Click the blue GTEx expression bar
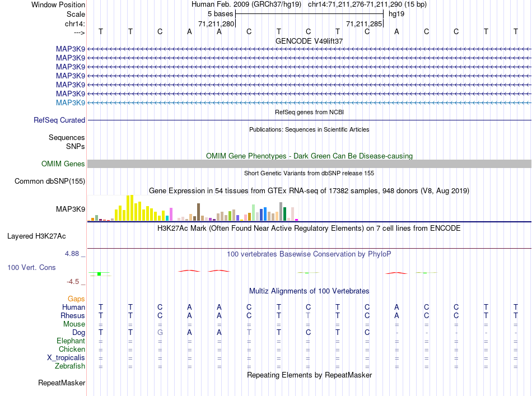 [265, 214]
